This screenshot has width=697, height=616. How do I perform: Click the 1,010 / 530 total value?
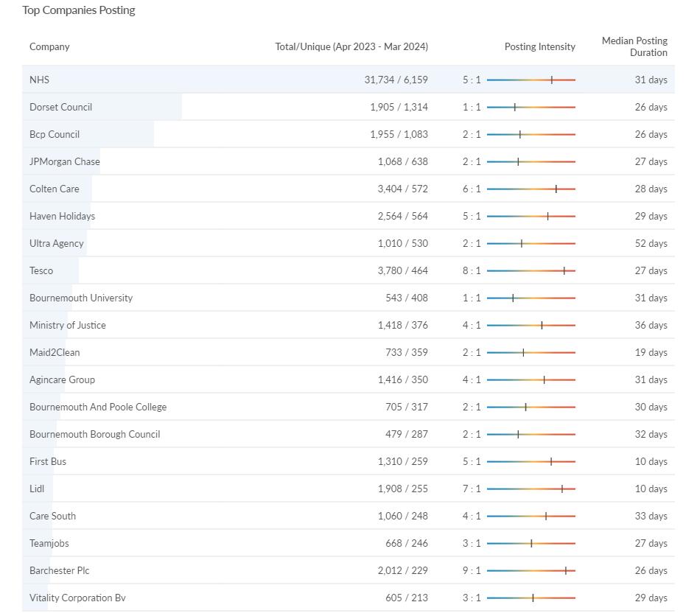coord(403,244)
